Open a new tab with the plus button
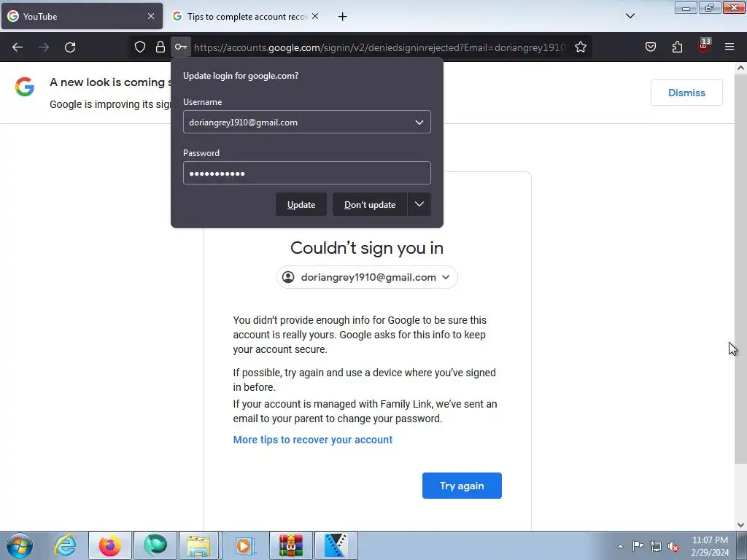 (x=343, y=16)
